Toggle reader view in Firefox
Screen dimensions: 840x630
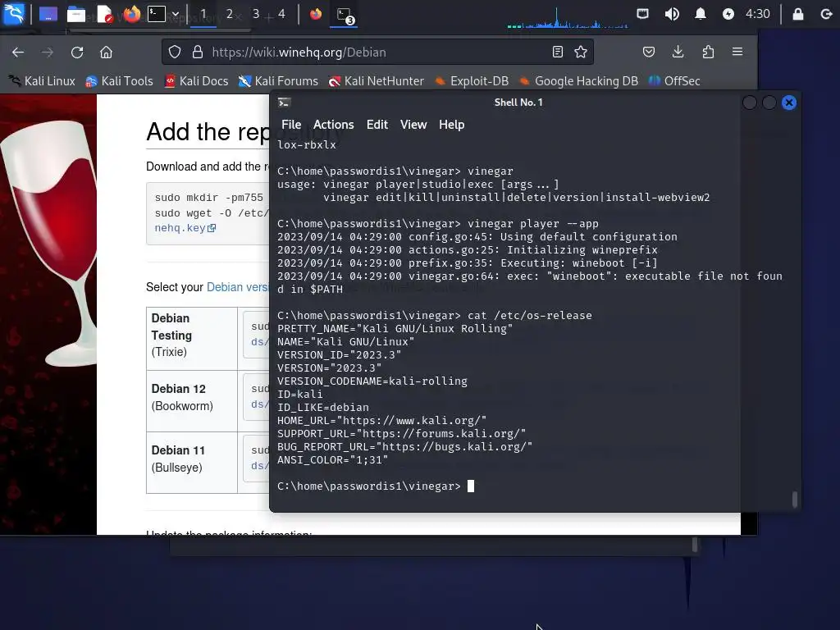(558, 52)
